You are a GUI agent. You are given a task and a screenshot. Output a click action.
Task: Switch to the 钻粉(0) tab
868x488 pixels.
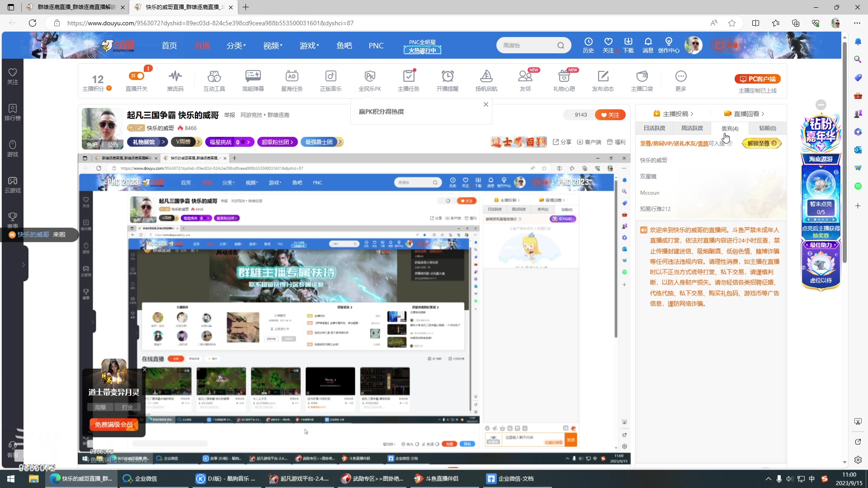tap(767, 128)
